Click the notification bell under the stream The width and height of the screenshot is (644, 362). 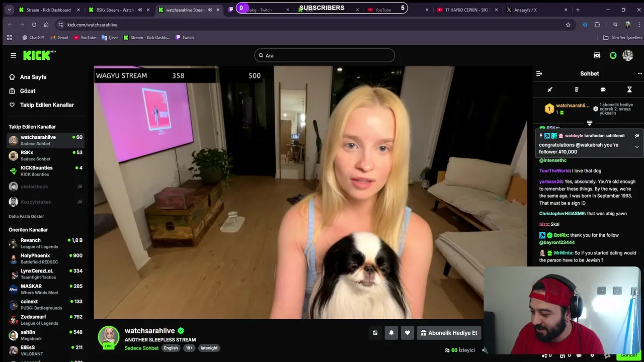pyautogui.click(x=391, y=333)
